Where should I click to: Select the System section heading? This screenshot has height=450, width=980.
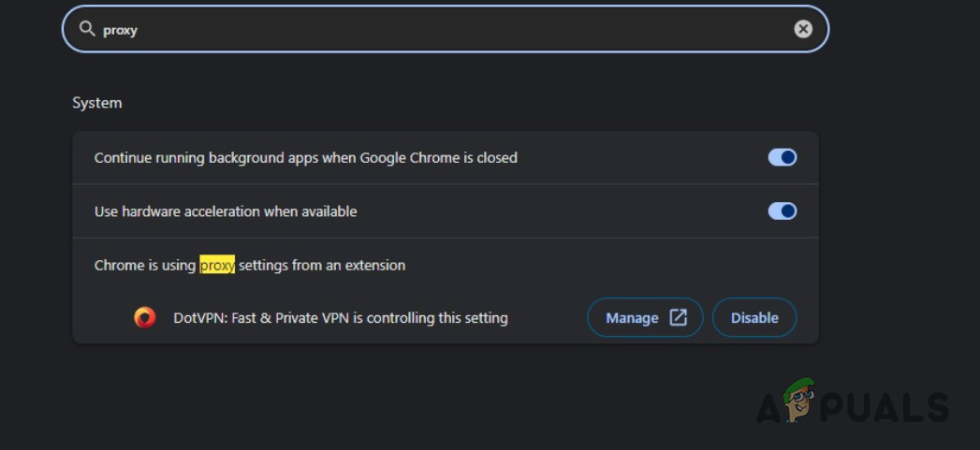pos(96,103)
